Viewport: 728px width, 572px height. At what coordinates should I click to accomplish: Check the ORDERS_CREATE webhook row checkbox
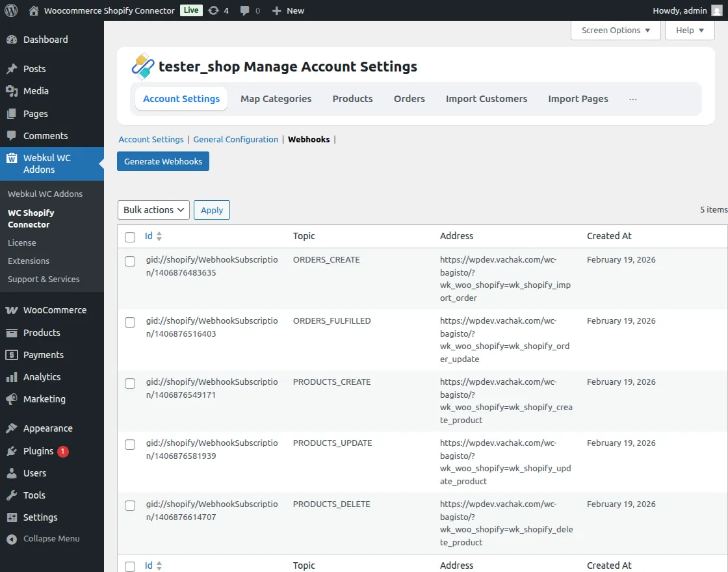coord(130,261)
